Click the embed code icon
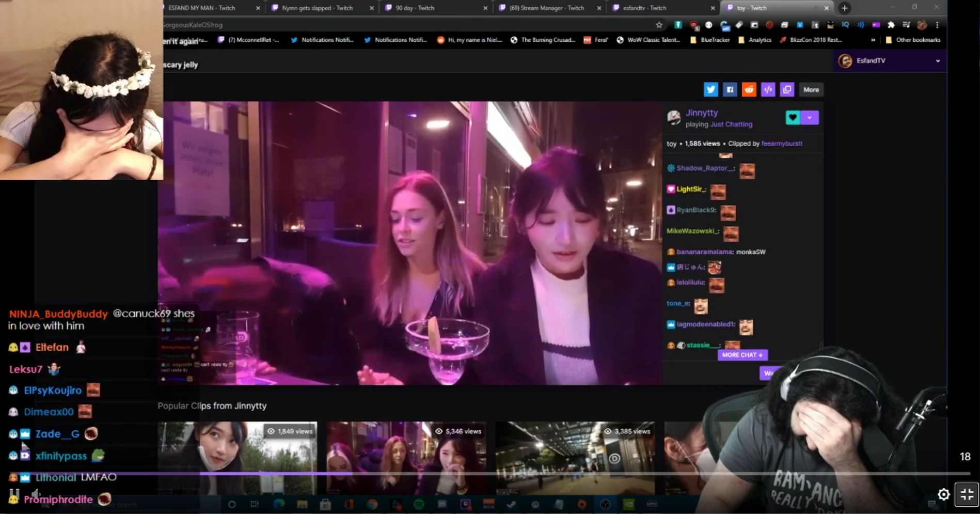Image resolution: width=980 pixels, height=514 pixels. tap(768, 89)
